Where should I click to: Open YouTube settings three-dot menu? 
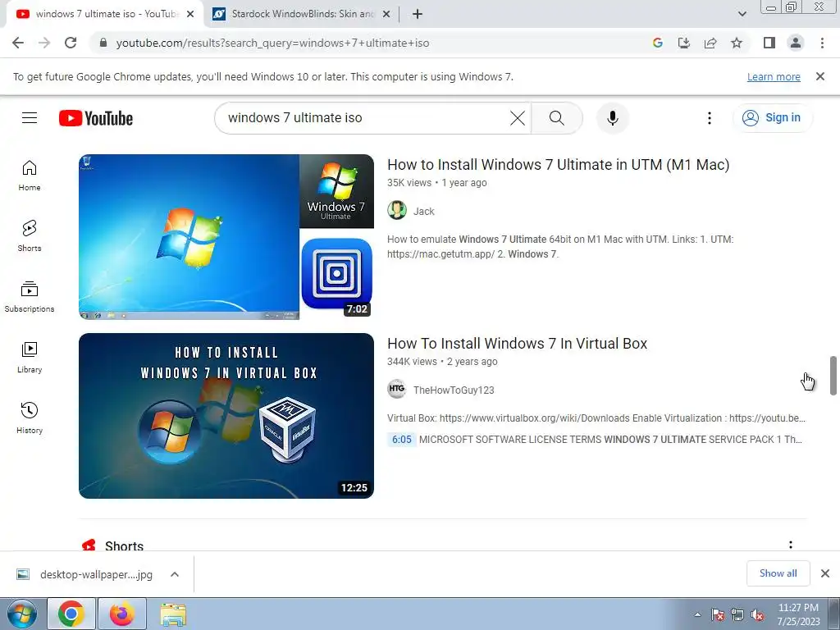pyautogui.click(x=710, y=118)
